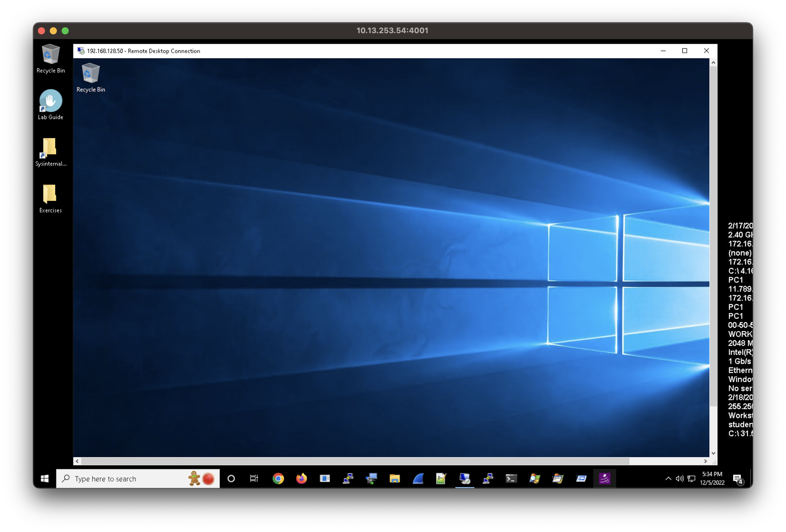The width and height of the screenshot is (786, 532).
Task: Click the RDP horizontal scrollbar thumb
Action: coord(355,461)
